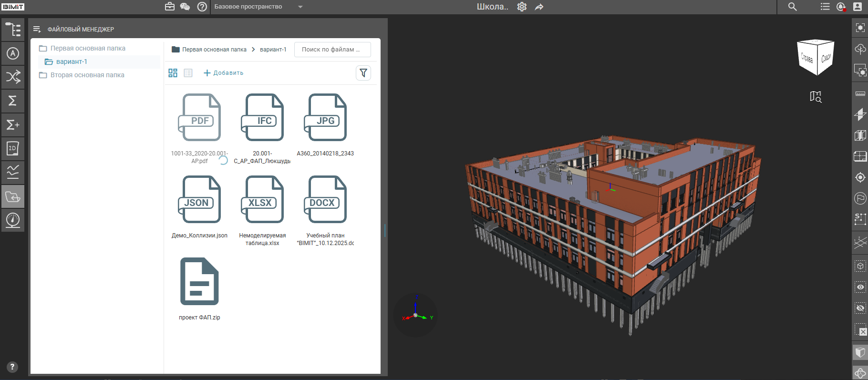The width and height of the screenshot is (868, 380).
Task: Click the flag marker tool icon
Action: [x=860, y=198]
